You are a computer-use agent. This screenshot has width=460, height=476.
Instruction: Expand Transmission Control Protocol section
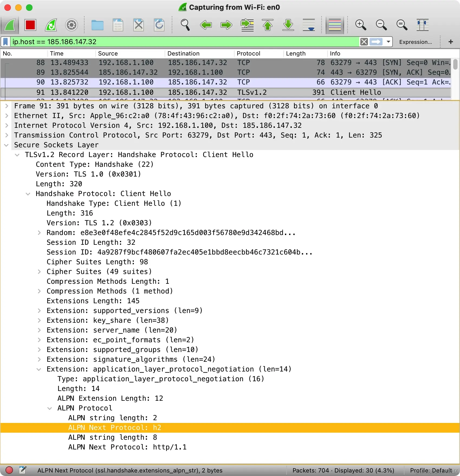(x=7, y=135)
